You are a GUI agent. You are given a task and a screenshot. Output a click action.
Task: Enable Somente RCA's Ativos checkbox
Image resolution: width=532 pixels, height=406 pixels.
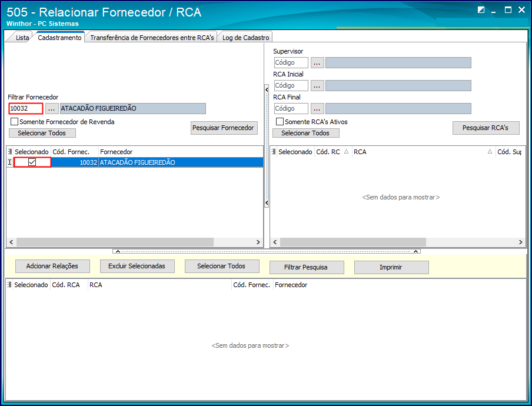click(280, 121)
